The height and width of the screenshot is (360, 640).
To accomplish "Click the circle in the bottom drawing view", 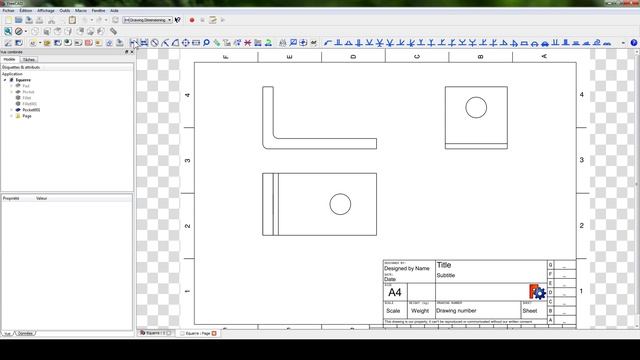I will click(340, 204).
